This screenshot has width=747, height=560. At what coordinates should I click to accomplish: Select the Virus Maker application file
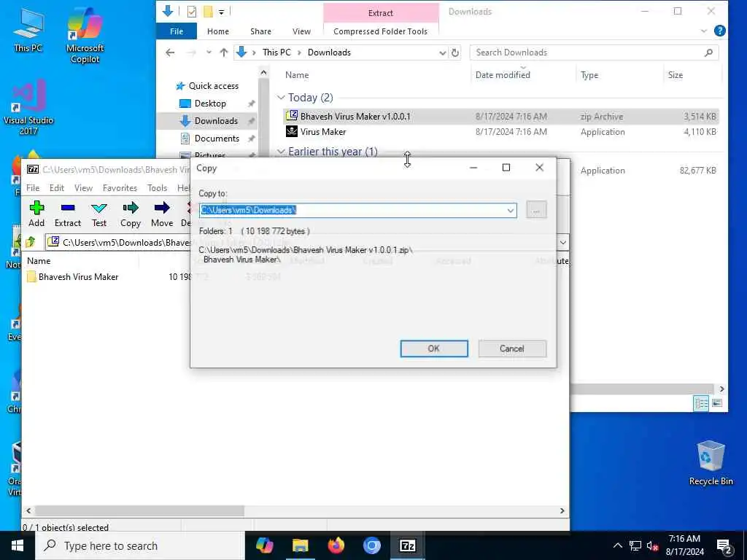500,132
